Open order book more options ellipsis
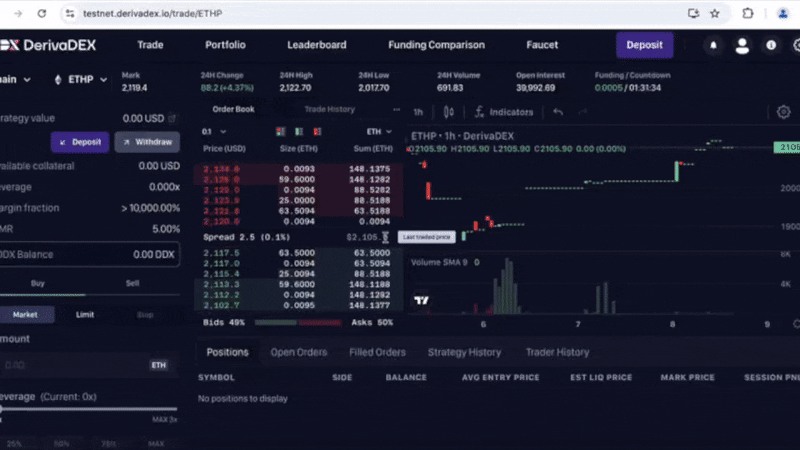The image size is (800, 450). 396,109
